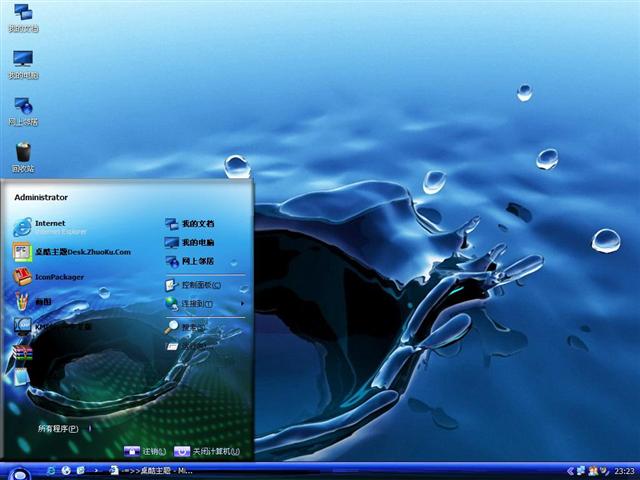The image size is (640, 480).
Task: Open Control Panel (控制面板)
Action: 200,285
